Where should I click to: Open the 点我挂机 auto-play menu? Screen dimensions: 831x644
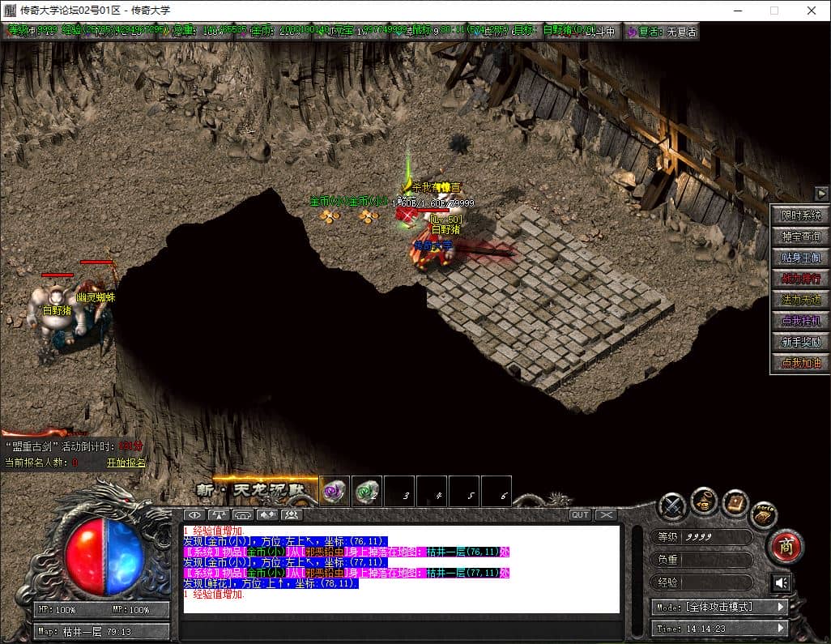pos(800,322)
